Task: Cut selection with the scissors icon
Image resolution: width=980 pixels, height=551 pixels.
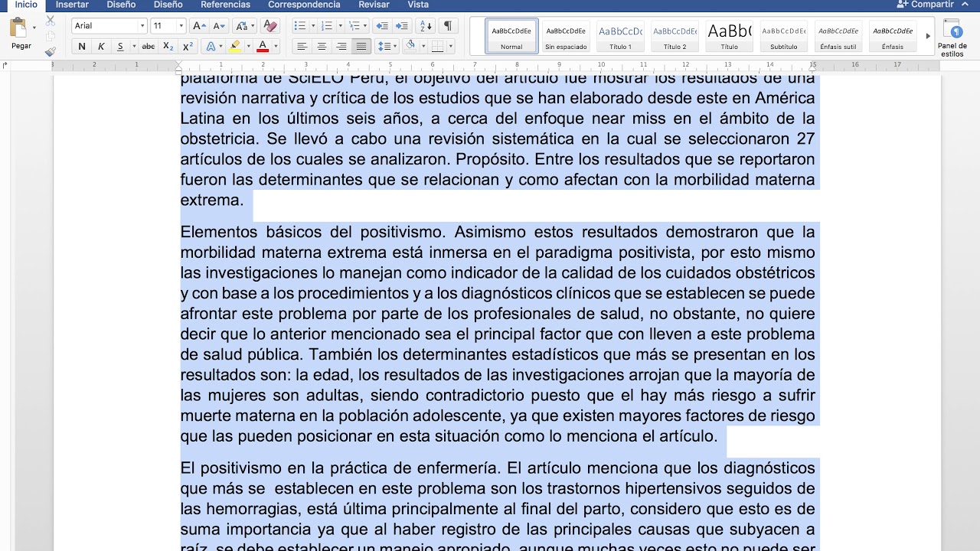Action: pyautogui.click(x=51, y=21)
